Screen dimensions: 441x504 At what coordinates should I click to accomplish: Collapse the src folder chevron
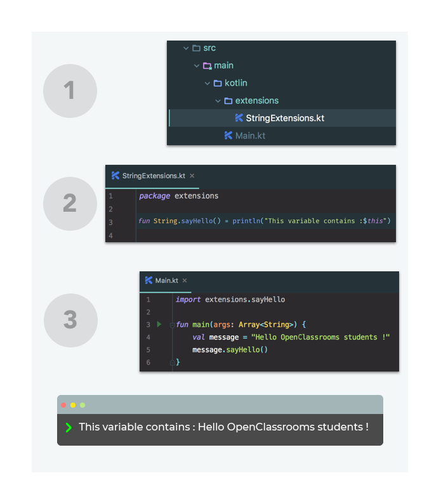tap(186, 48)
